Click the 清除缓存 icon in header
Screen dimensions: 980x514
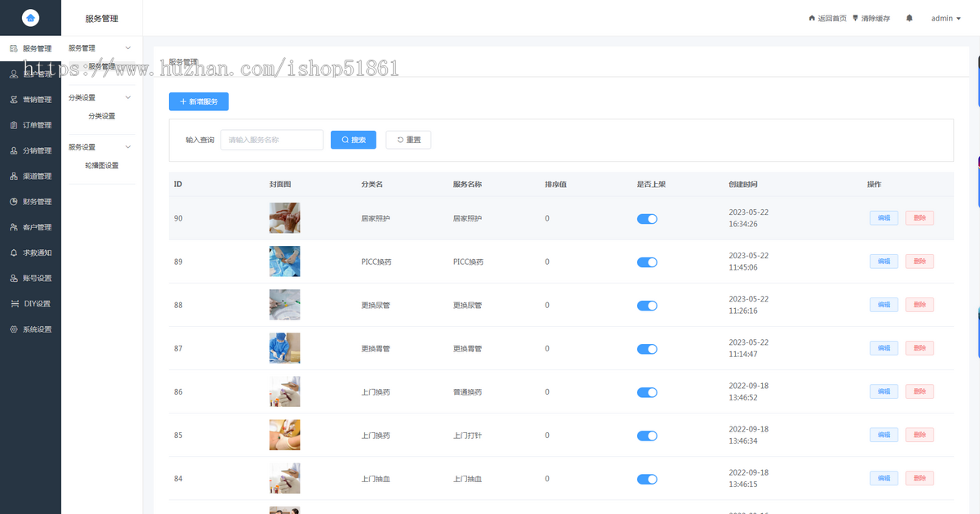856,18
